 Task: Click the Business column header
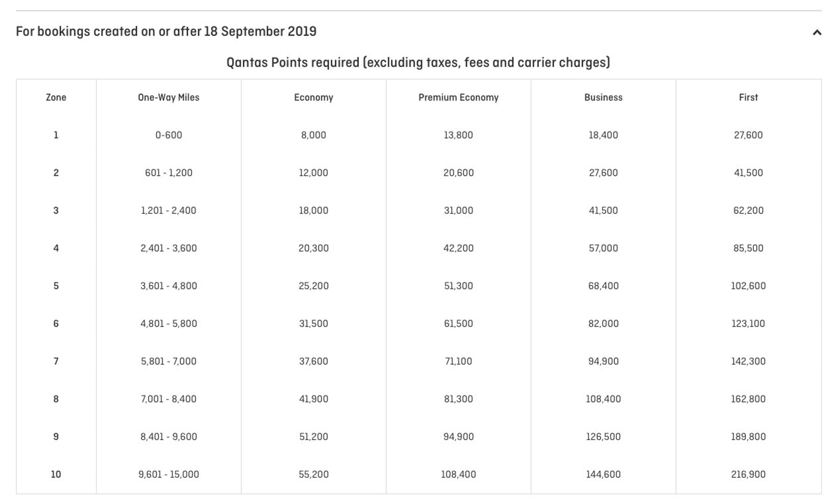pos(603,97)
